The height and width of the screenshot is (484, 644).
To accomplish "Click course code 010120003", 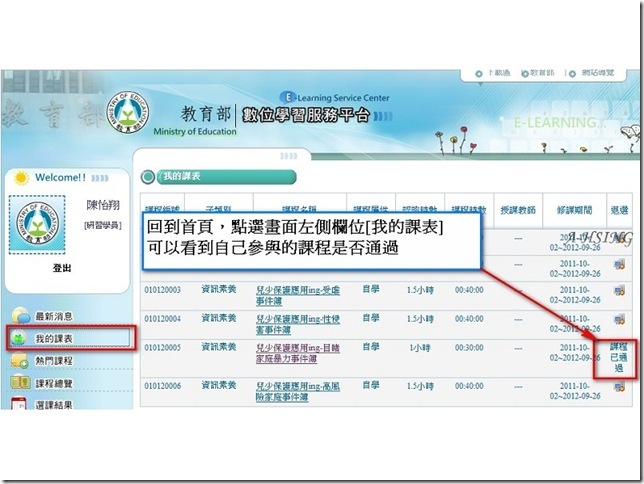I will click(x=162, y=290).
